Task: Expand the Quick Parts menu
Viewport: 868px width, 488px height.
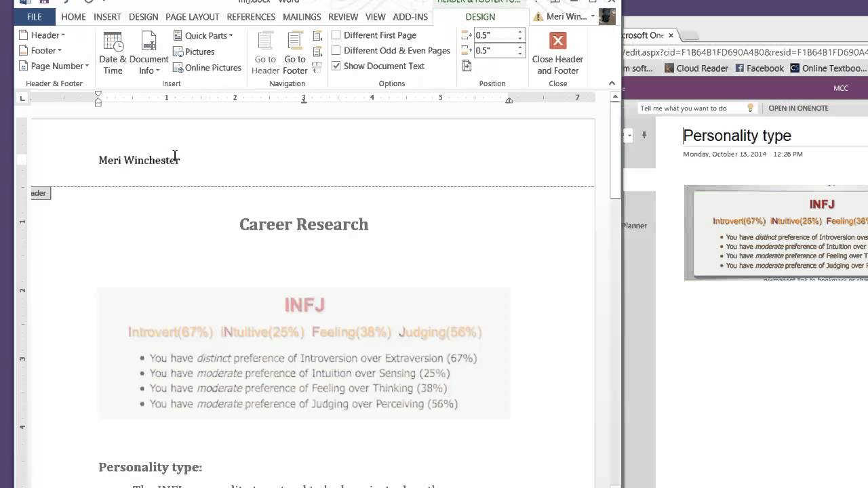Action: 203,35
